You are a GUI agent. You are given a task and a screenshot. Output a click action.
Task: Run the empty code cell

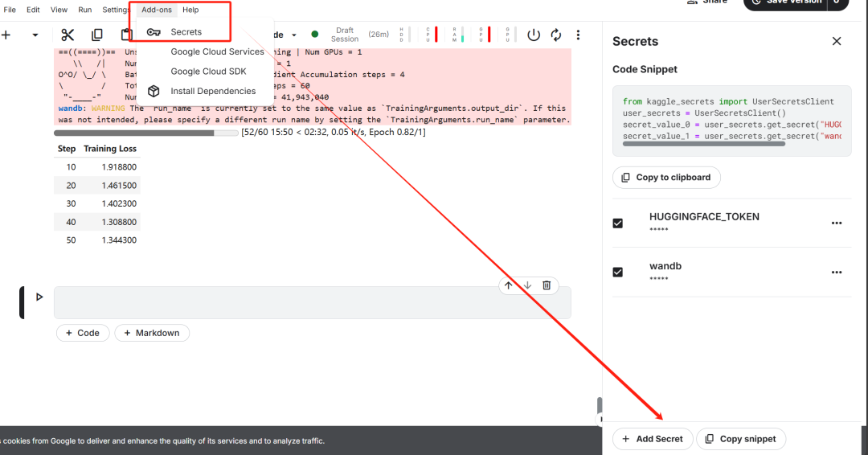tap(39, 297)
